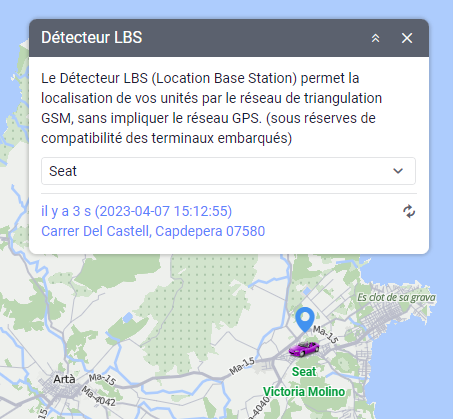Click the Détecteur LBS heading text
453x419 pixels.
tap(92, 37)
